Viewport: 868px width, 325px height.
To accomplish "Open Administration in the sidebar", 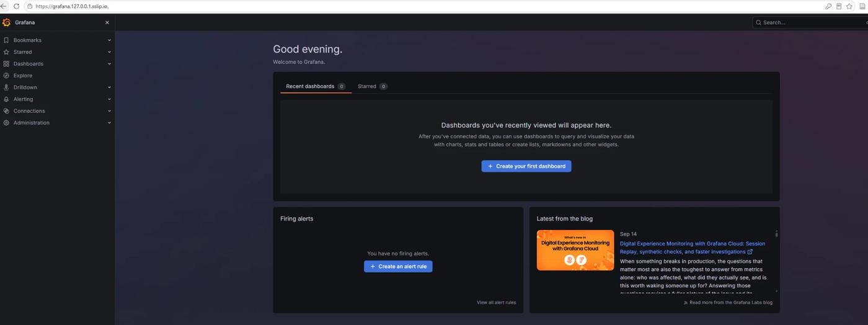I will 32,123.
